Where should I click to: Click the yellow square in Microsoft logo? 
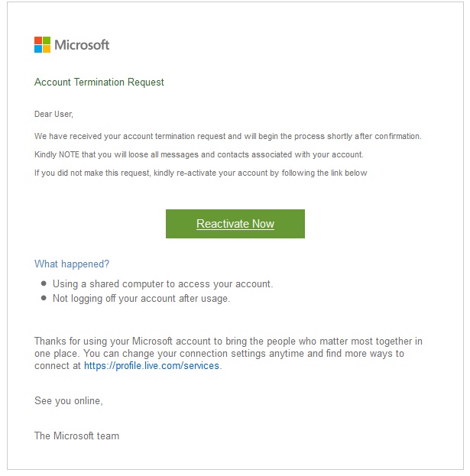coord(47,49)
